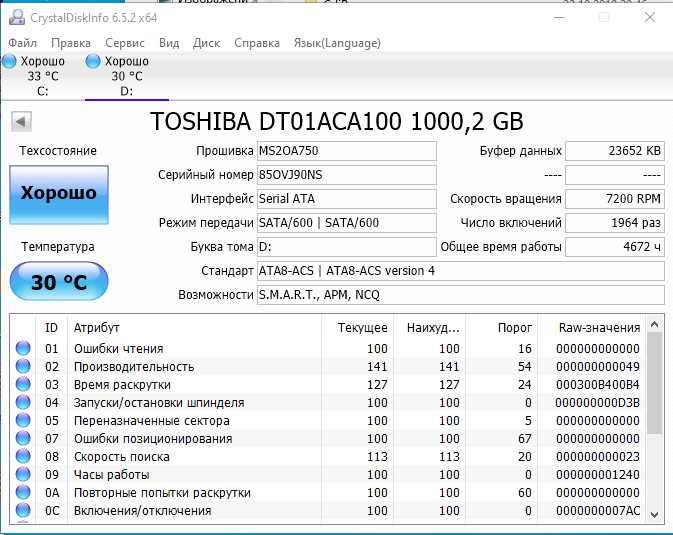Click scroll up arrow of attribute list

(654, 325)
